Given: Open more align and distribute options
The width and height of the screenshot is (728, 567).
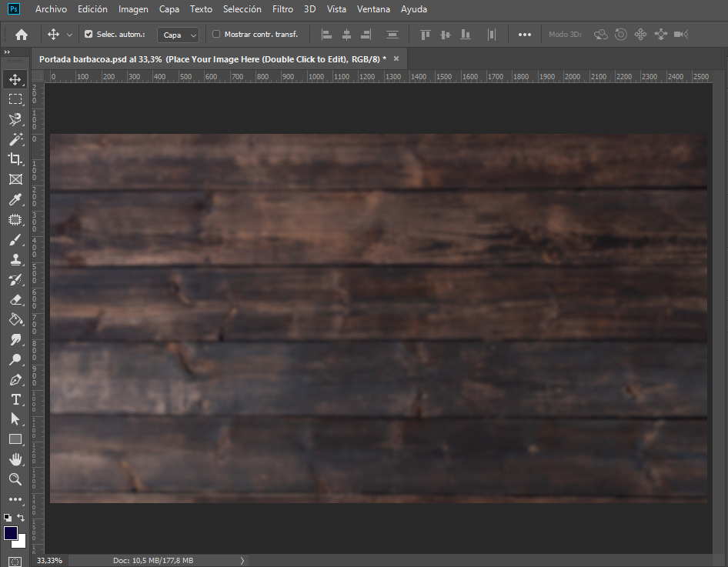Looking at the screenshot, I should (x=525, y=35).
